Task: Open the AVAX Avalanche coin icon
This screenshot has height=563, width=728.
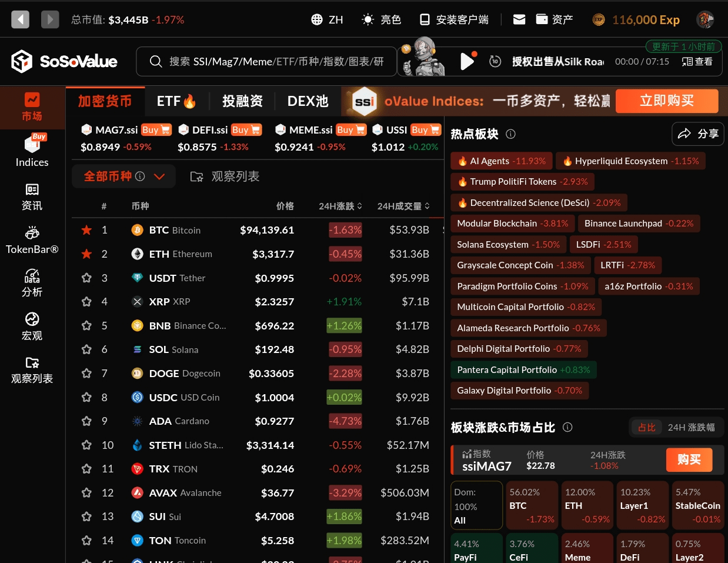Action: [138, 492]
